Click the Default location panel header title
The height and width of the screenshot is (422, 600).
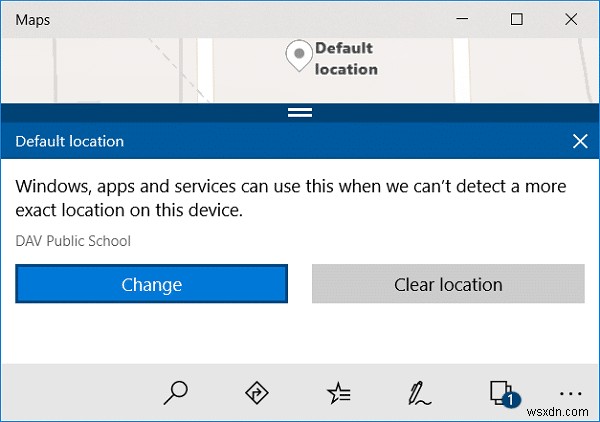pos(70,141)
